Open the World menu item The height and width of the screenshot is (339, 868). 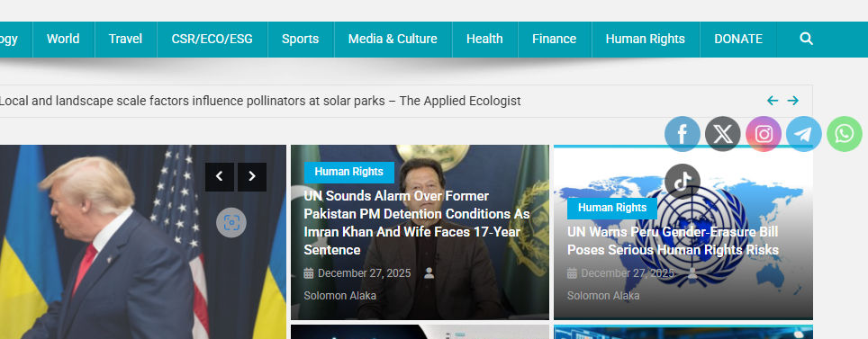click(63, 40)
